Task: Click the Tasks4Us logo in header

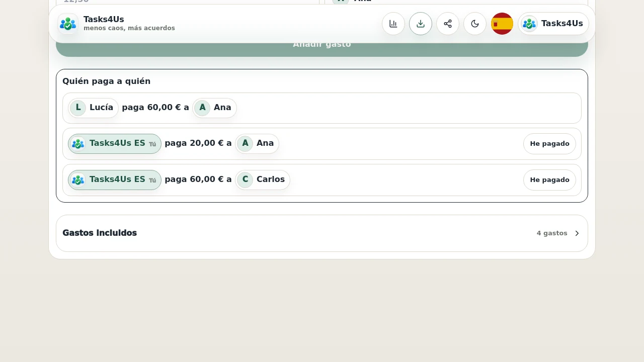Action: 68,24
